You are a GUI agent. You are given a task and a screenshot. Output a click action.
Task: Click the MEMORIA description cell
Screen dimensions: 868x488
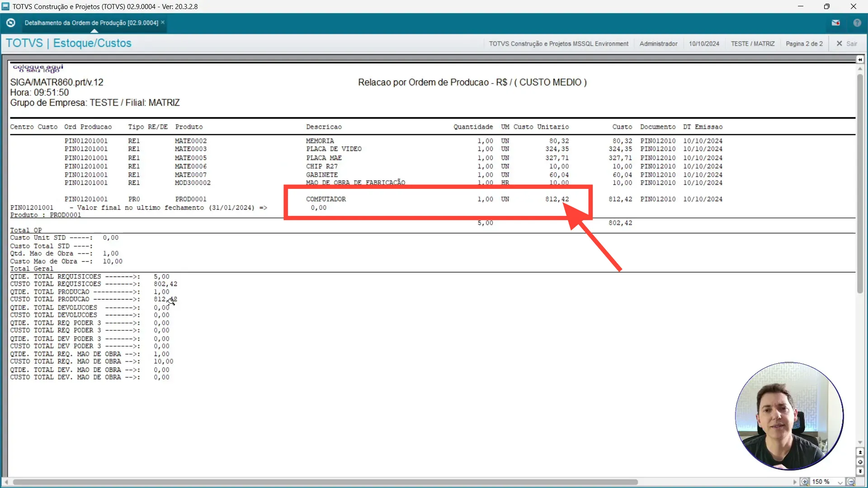point(320,141)
